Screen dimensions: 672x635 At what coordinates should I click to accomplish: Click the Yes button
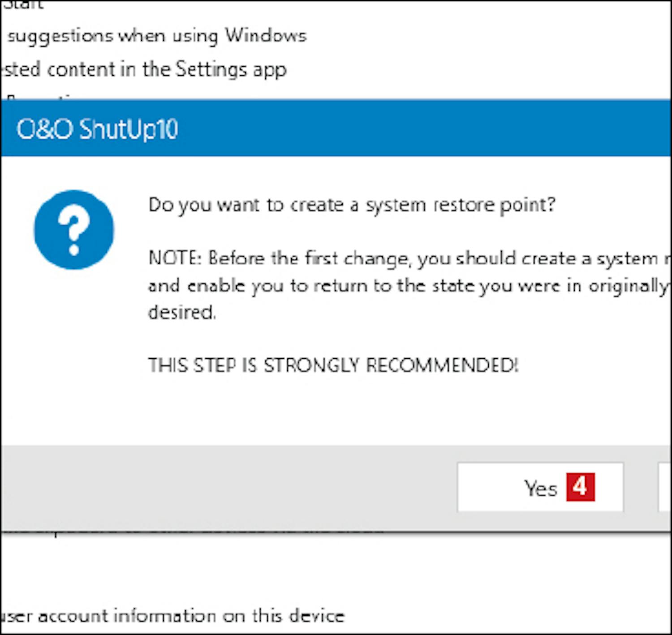539,488
